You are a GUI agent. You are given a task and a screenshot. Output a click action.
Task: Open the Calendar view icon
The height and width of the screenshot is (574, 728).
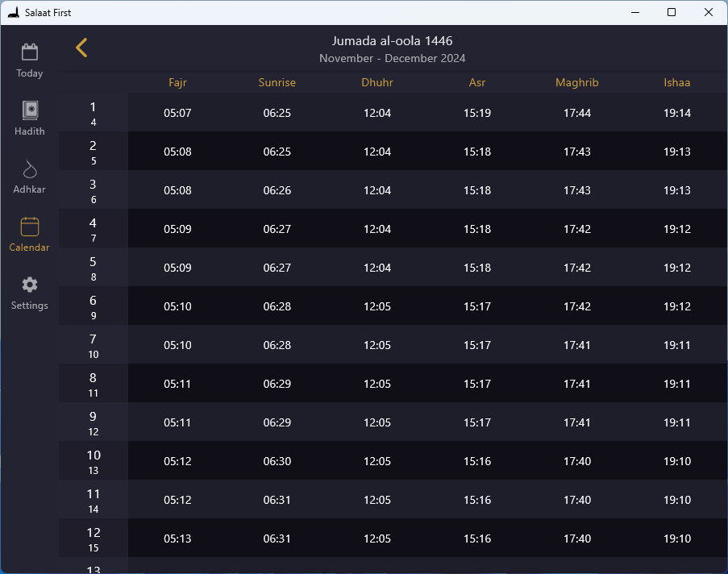[x=29, y=234]
